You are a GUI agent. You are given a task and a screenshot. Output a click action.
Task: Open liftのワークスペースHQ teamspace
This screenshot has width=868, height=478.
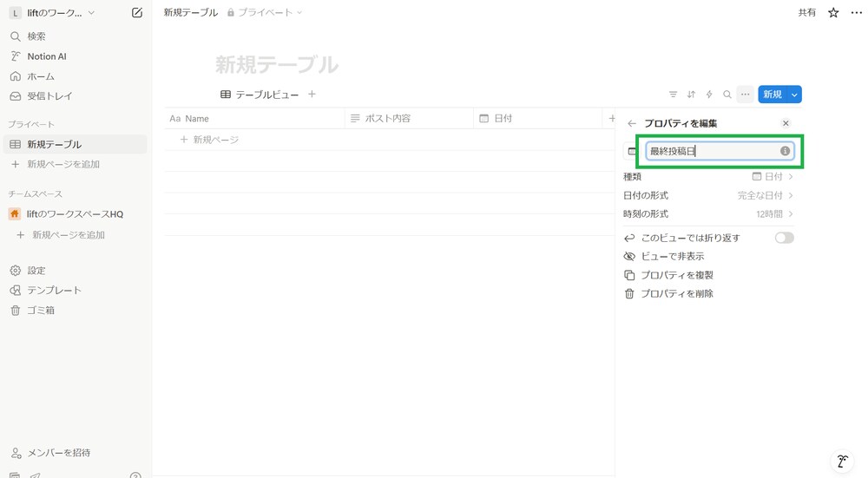click(75, 214)
